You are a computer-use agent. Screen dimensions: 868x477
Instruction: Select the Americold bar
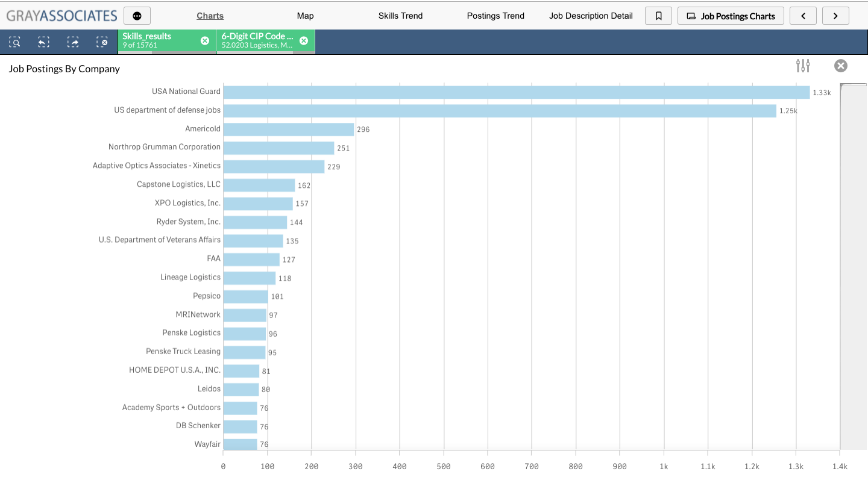[x=289, y=129]
